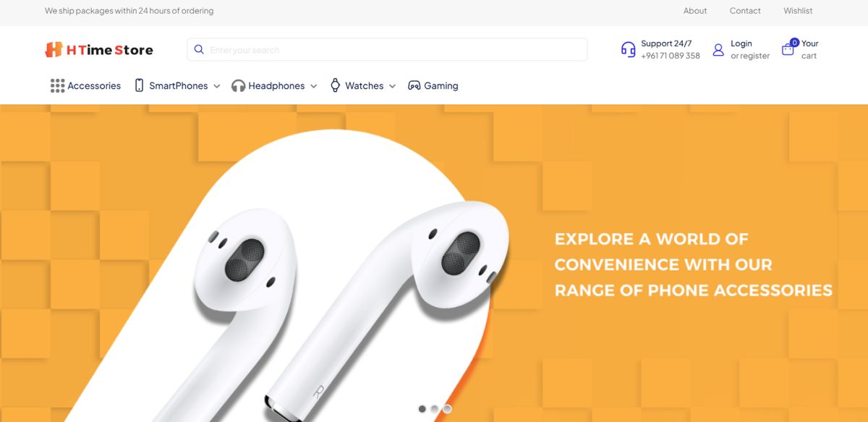Viewport: 868px width, 422px height.
Task: Open the shopping cart bag icon
Action: click(x=788, y=50)
